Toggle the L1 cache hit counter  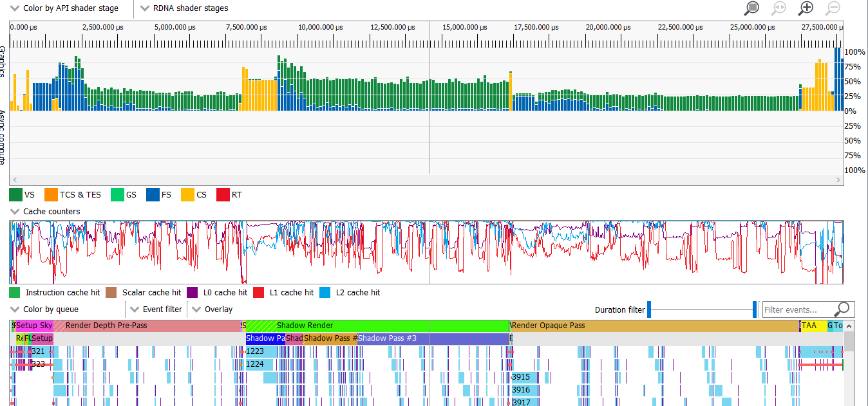[x=259, y=292]
